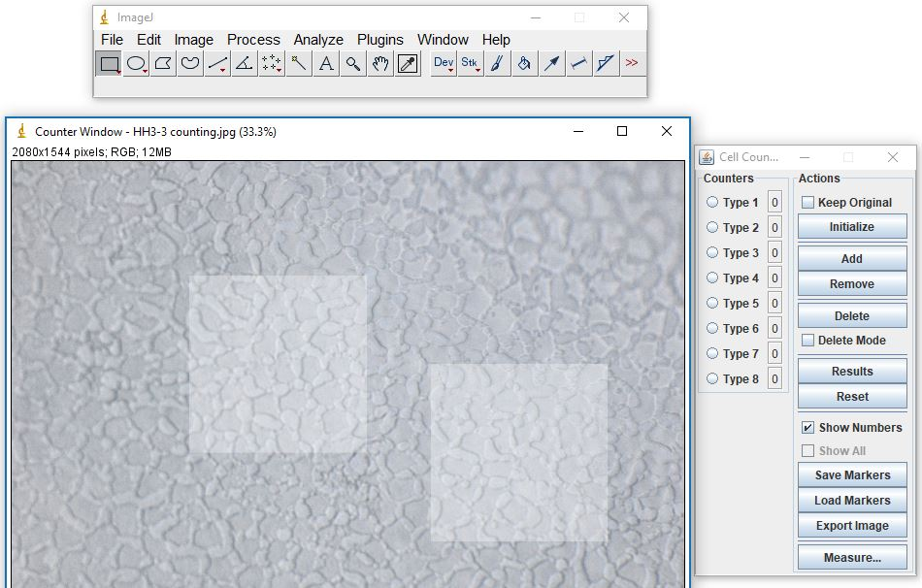Open the Plugins menu

(379, 40)
